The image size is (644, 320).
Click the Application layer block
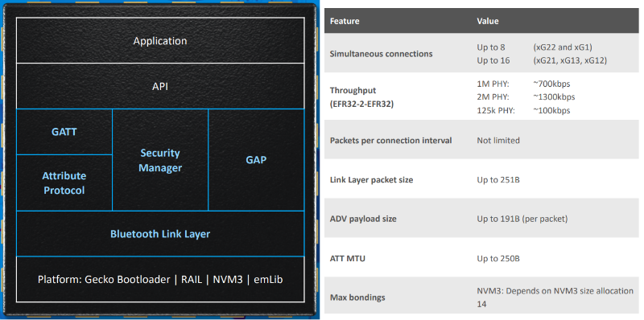coord(160,41)
